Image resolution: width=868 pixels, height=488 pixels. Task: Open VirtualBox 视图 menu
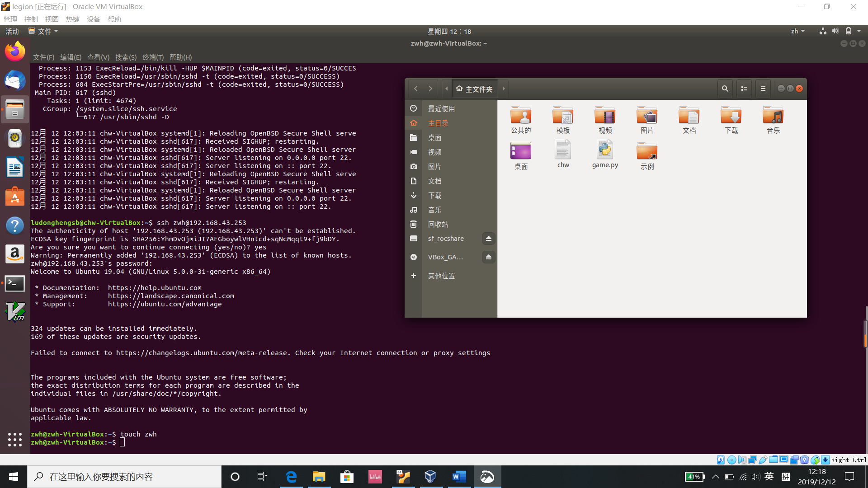click(x=52, y=19)
